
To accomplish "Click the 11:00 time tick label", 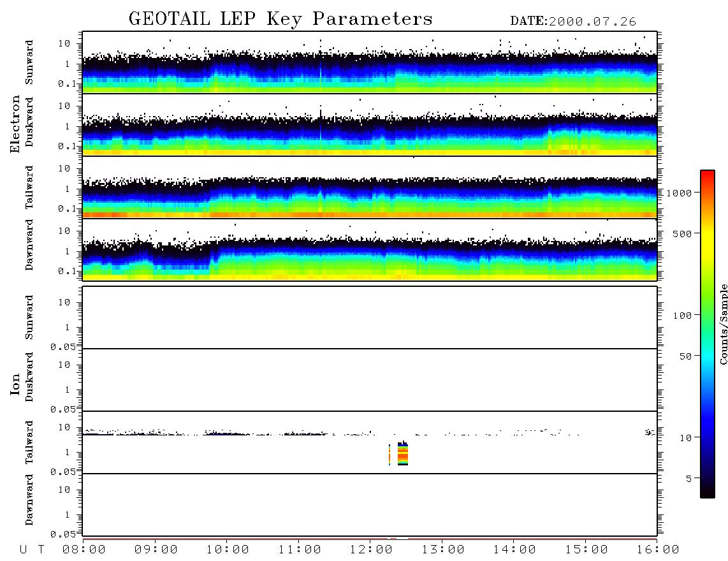I will 300,550.
